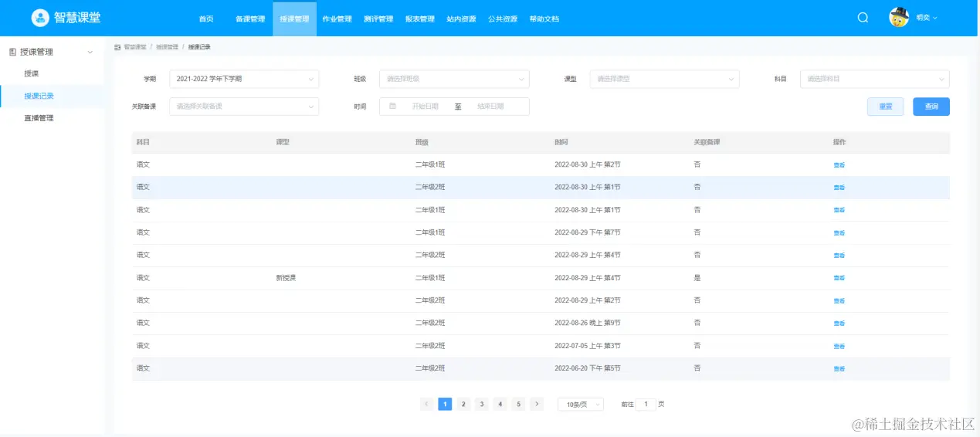Image resolution: width=980 pixels, height=437 pixels.
Task: Open 站内资源 in top navigation
Action: pyautogui.click(x=461, y=19)
